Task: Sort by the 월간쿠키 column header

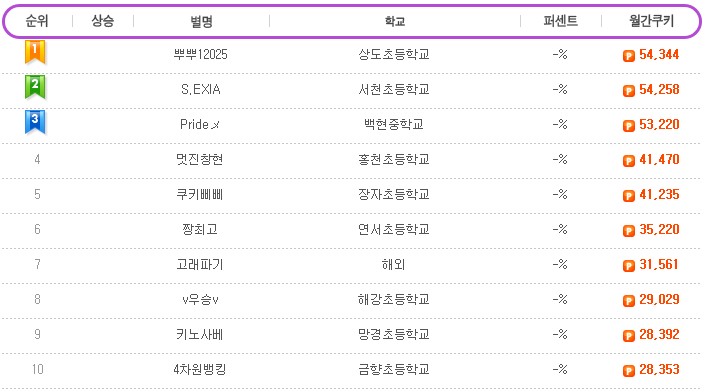Action: [x=652, y=21]
